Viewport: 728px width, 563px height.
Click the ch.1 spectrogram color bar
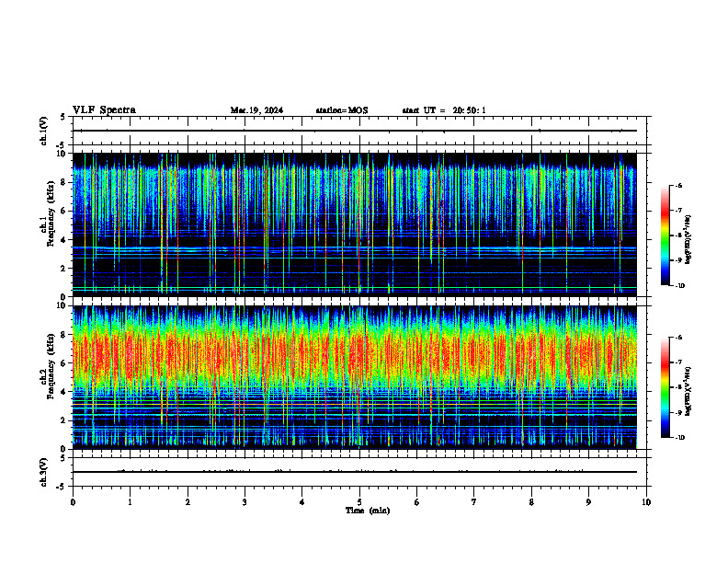[665, 236]
